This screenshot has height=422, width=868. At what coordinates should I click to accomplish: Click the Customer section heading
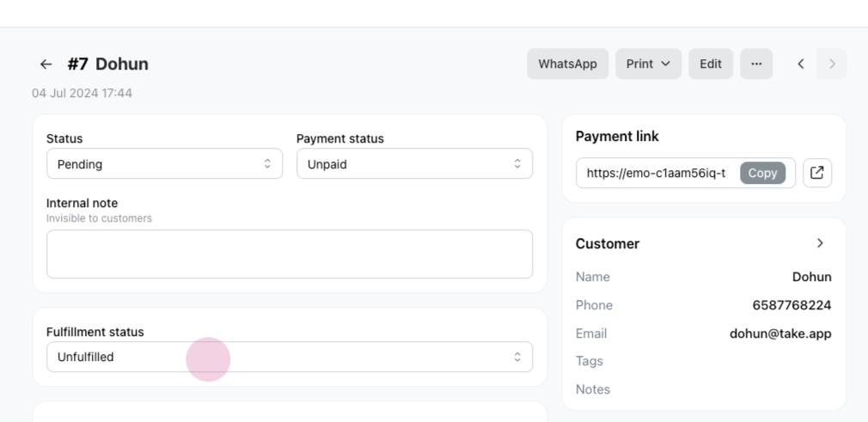pos(608,244)
